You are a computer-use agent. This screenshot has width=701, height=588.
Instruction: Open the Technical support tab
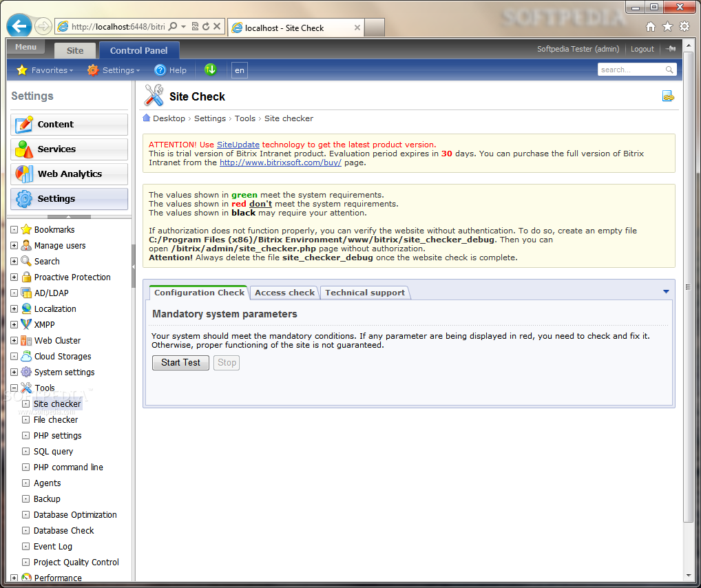pos(365,293)
